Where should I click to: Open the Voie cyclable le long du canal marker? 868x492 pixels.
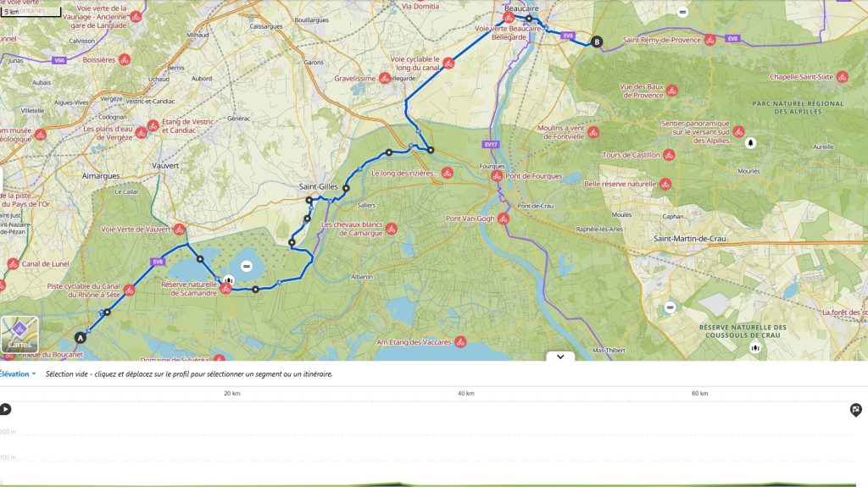point(448,64)
